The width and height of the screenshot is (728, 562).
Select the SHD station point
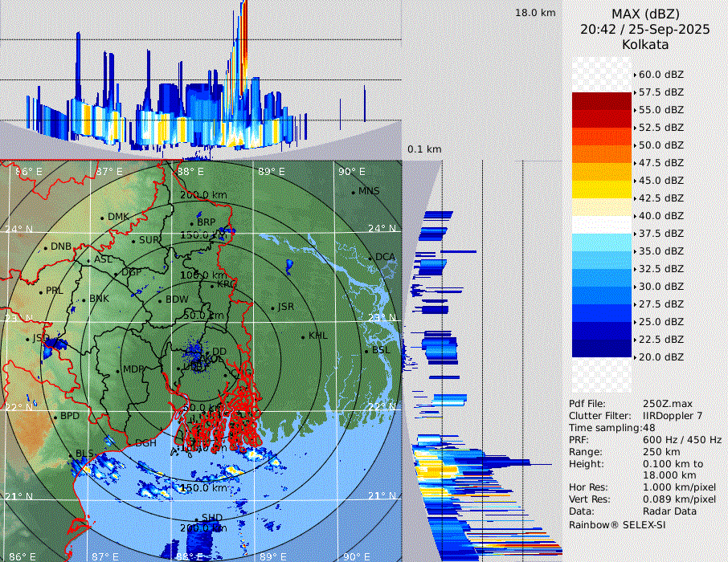(197, 518)
